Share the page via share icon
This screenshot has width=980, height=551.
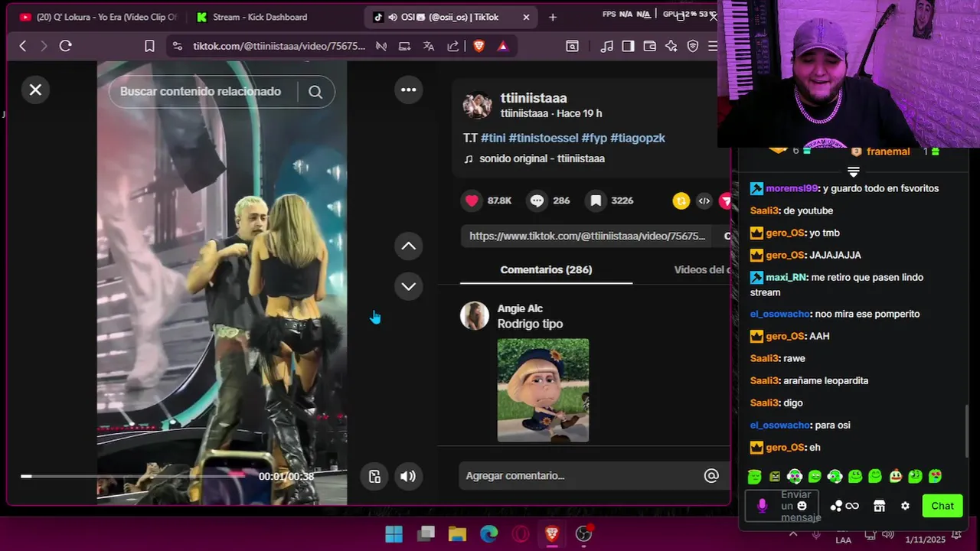point(452,46)
